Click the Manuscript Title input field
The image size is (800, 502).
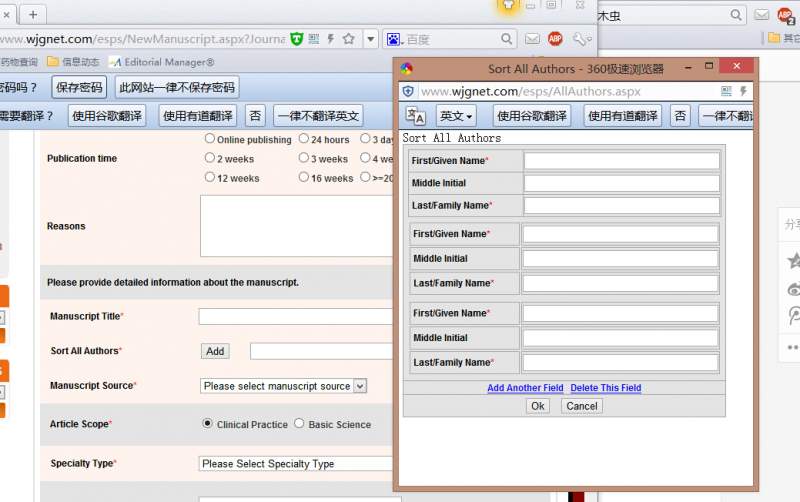pyautogui.click(x=296, y=316)
